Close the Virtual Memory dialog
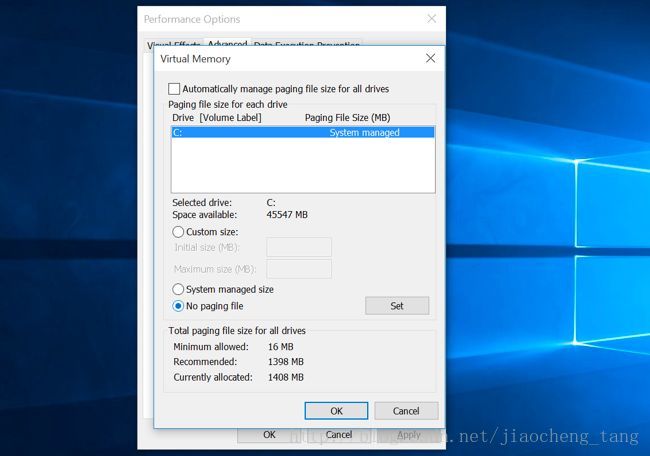Viewport: 650px width, 456px height. pyautogui.click(x=431, y=58)
